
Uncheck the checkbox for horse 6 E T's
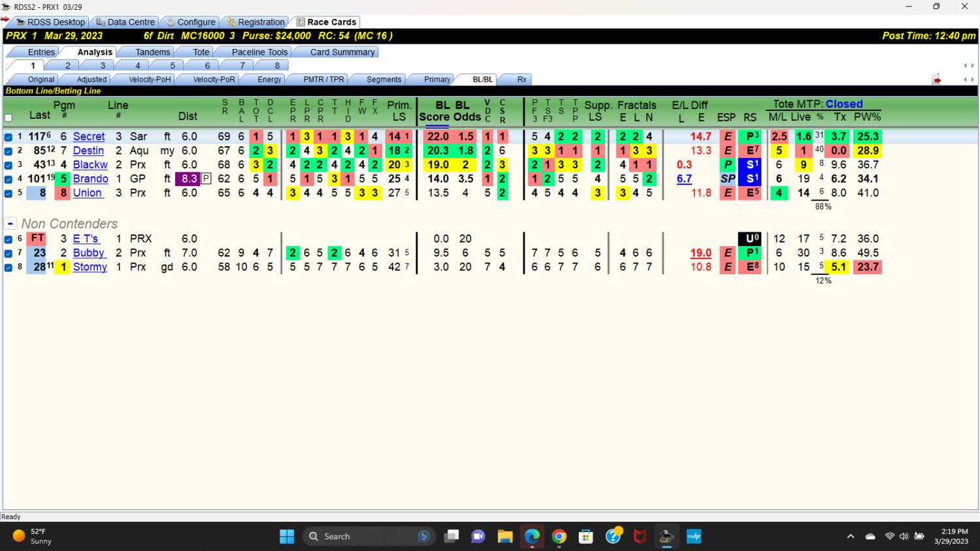(8, 239)
